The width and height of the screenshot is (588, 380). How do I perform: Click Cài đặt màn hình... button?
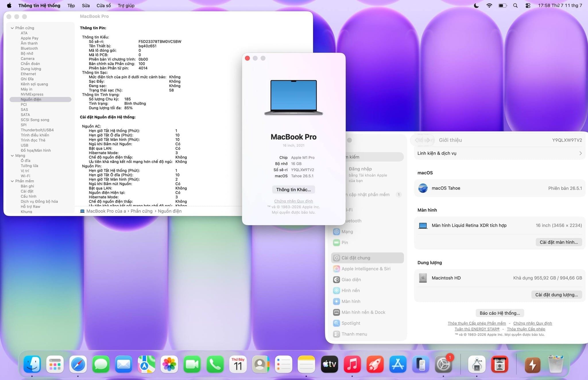tap(559, 242)
